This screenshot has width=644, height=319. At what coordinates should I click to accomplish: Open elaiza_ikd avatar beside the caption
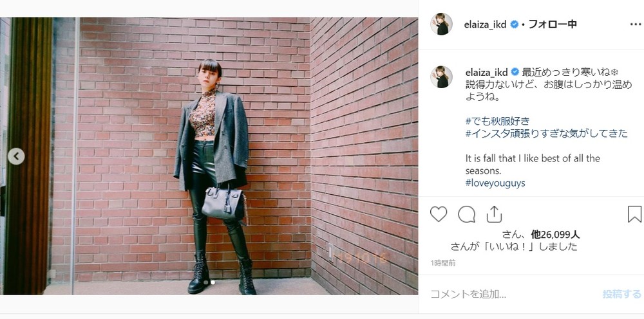(x=441, y=77)
